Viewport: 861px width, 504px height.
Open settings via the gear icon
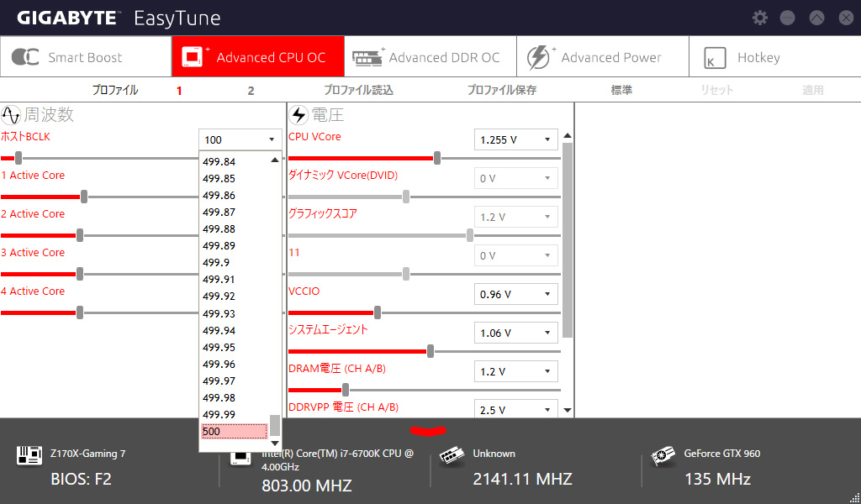pyautogui.click(x=760, y=18)
